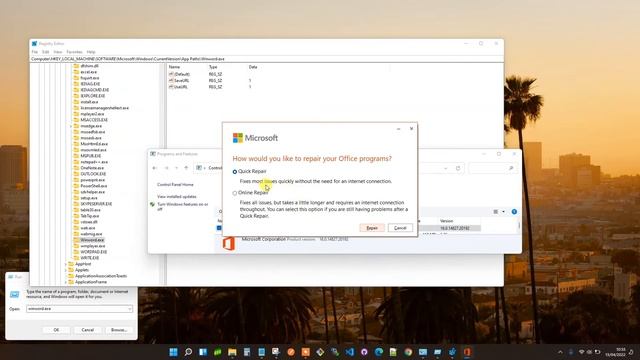
Task: Open View menu in Registry Editor
Action: [58, 52]
